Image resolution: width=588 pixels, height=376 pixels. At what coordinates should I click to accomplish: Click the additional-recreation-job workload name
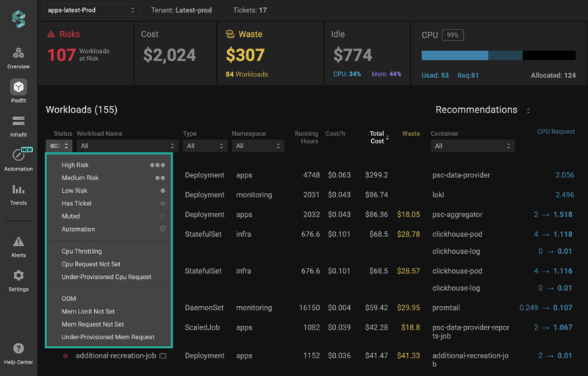116,355
